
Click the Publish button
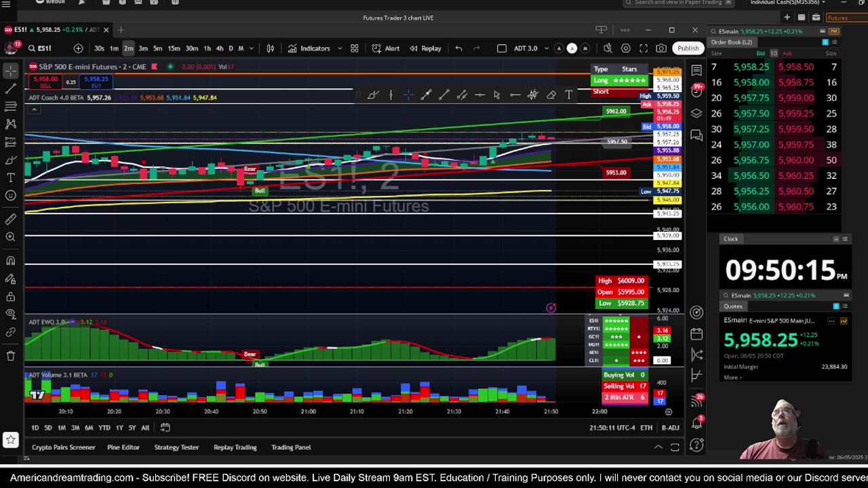[688, 48]
